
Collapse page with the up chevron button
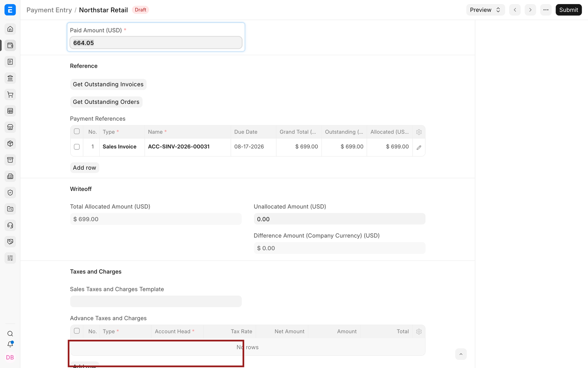[x=461, y=354]
